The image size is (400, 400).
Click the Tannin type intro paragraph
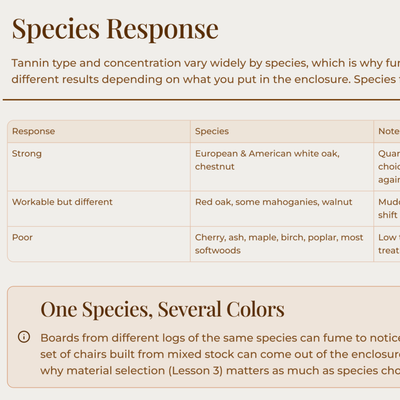click(x=206, y=71)
